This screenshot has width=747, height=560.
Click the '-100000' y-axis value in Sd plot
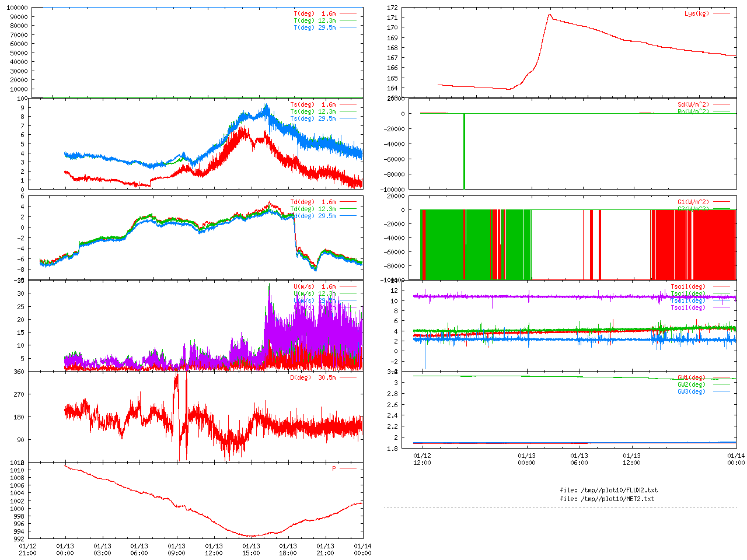point(392,190)
